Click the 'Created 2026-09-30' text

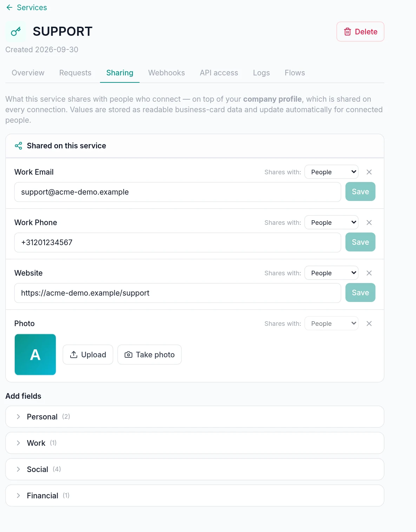[42, 49]
